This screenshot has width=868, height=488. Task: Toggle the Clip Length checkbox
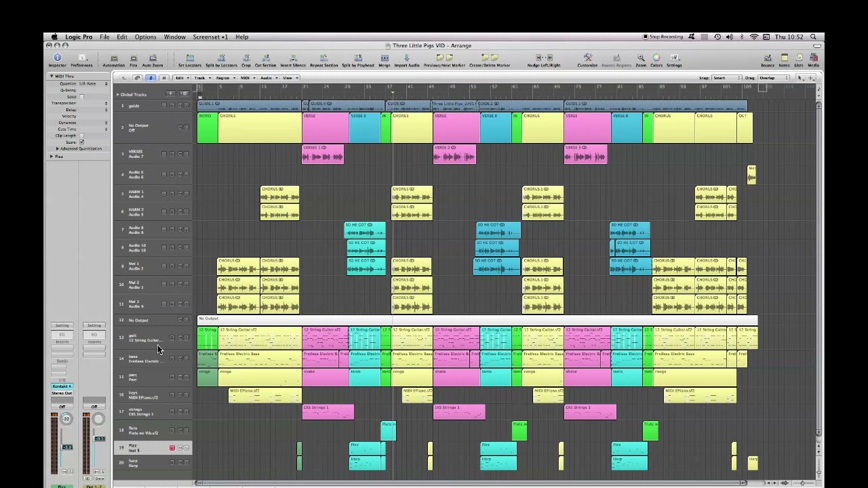click(x=81, y=136)
